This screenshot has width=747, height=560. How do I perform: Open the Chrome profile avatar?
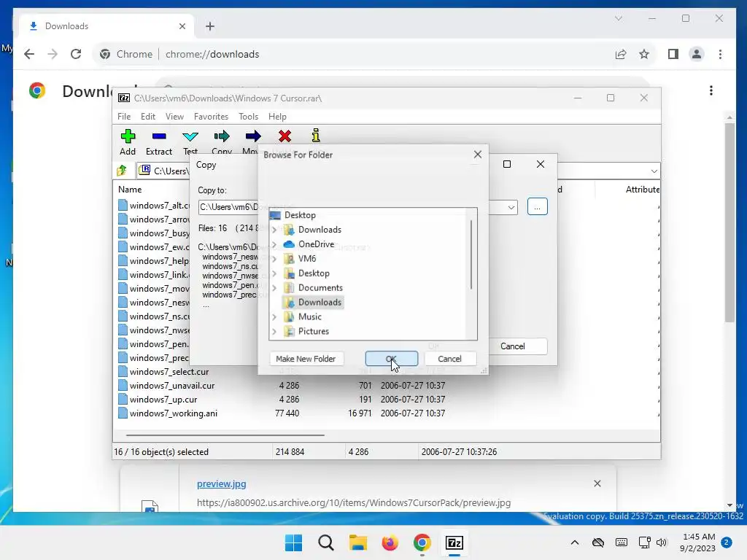point(697,54)
